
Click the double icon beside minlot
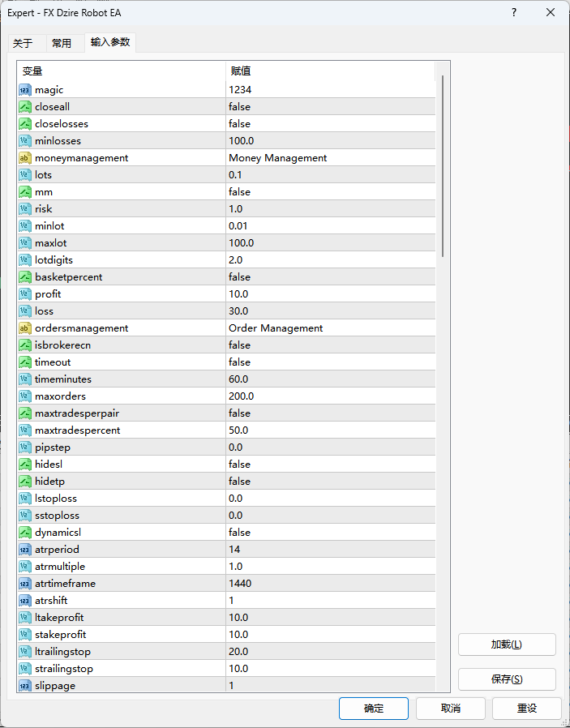pos(24,226)
